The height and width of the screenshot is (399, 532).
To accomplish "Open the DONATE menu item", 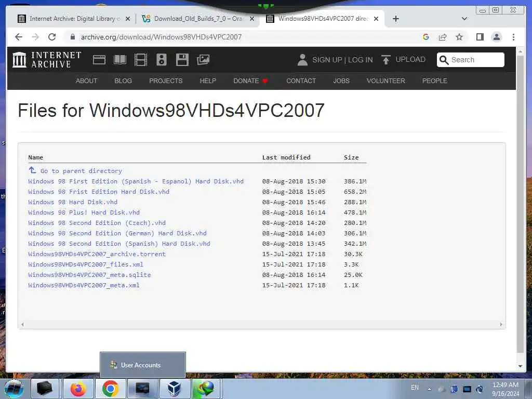I will click(x=251, y=81).
